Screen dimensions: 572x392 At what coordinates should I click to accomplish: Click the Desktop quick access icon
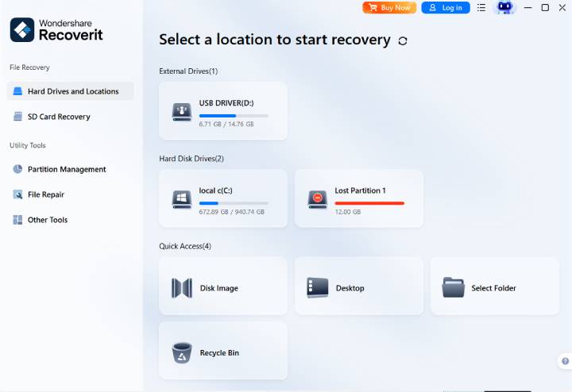pos(317,288)
